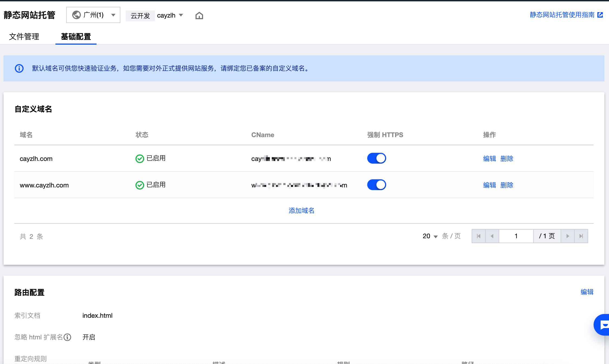Select the 基础配置 tab
Viewport: 609px width, 364px height.
76,37
